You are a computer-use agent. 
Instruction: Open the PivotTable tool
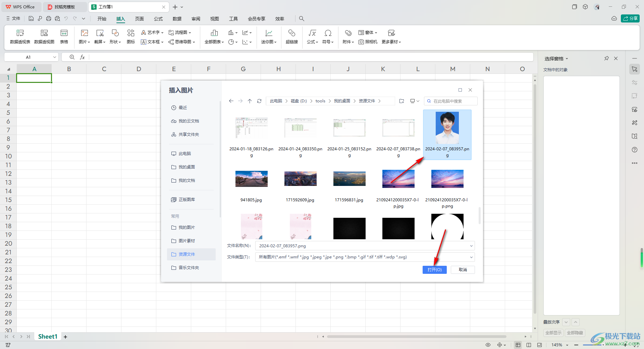[x=20, y=37]
